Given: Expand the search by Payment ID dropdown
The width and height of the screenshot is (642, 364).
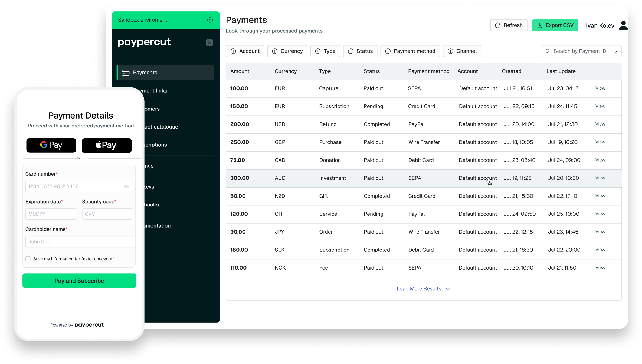Looking at the screenshot, I should tap(616, 51).
